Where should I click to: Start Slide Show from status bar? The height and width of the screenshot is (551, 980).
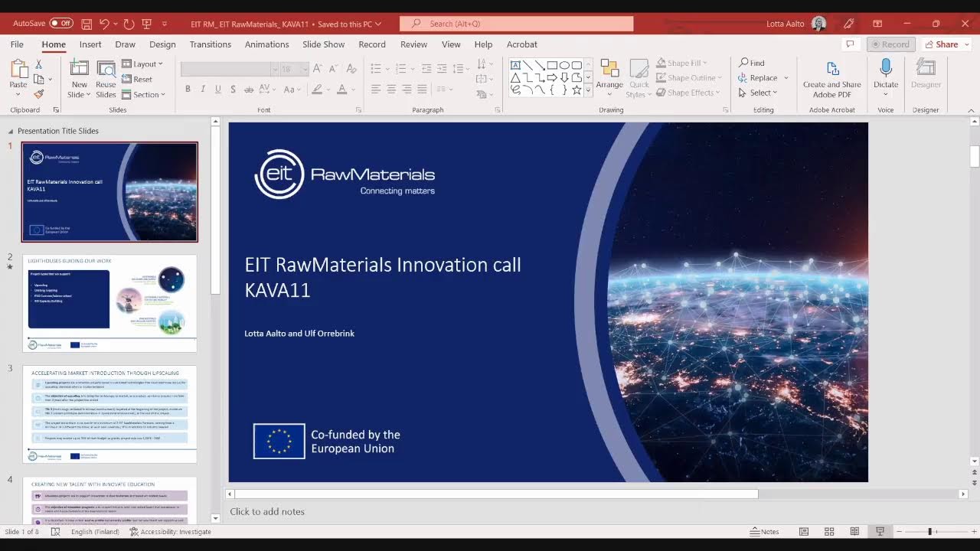point(880,531)
